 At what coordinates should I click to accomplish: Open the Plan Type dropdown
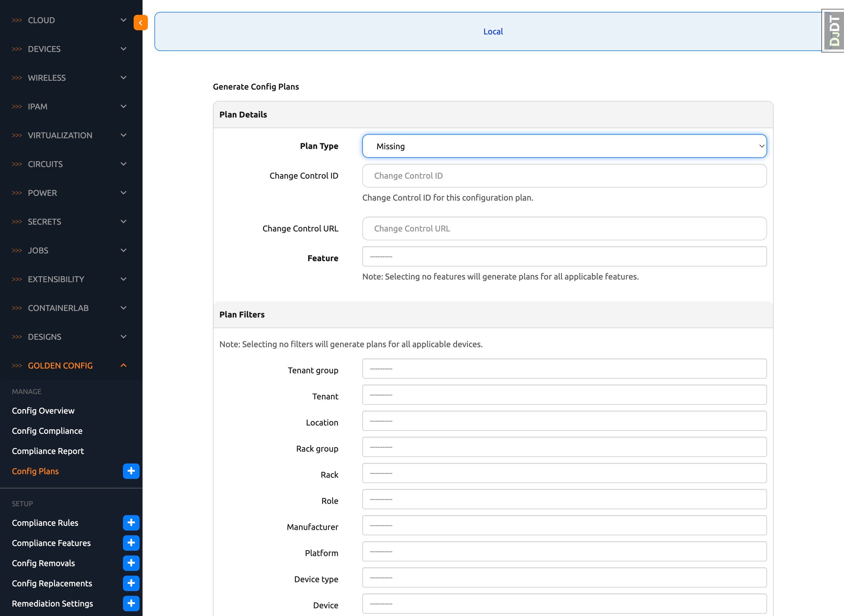click(564, 146)
